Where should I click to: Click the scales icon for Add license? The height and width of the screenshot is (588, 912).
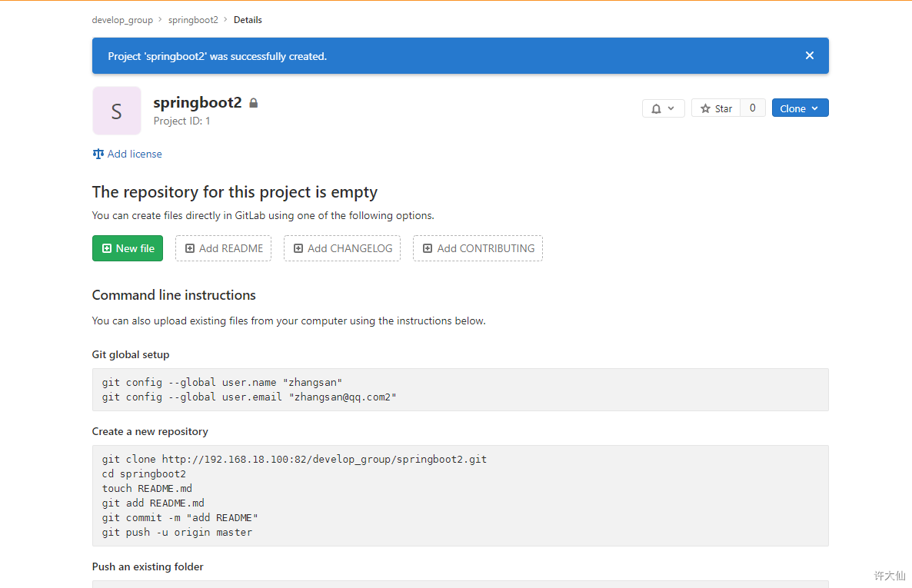pyautogui.click(x=98, y=154)
